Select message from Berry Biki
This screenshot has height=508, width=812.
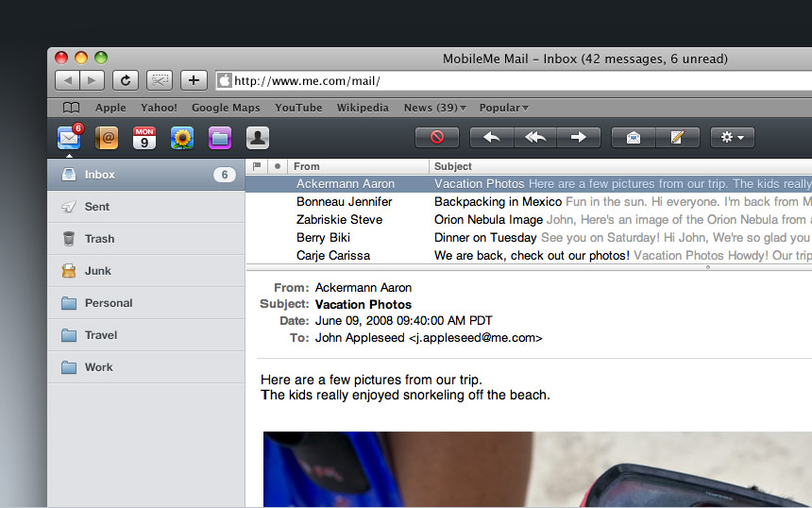point(529,237)
